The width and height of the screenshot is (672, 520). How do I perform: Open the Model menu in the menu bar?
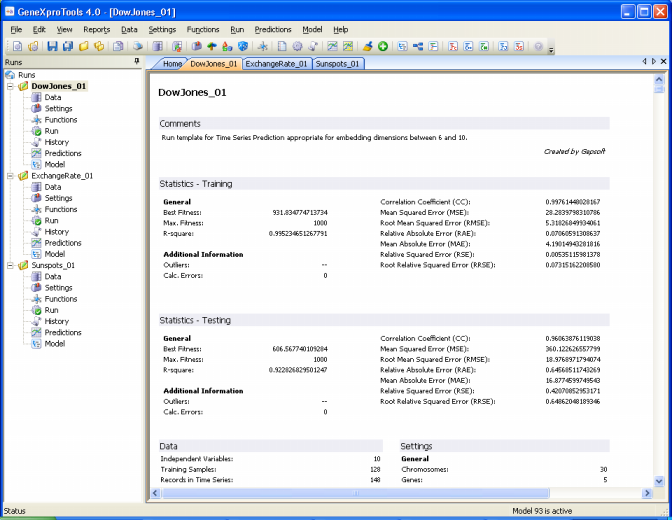point(312,30)
